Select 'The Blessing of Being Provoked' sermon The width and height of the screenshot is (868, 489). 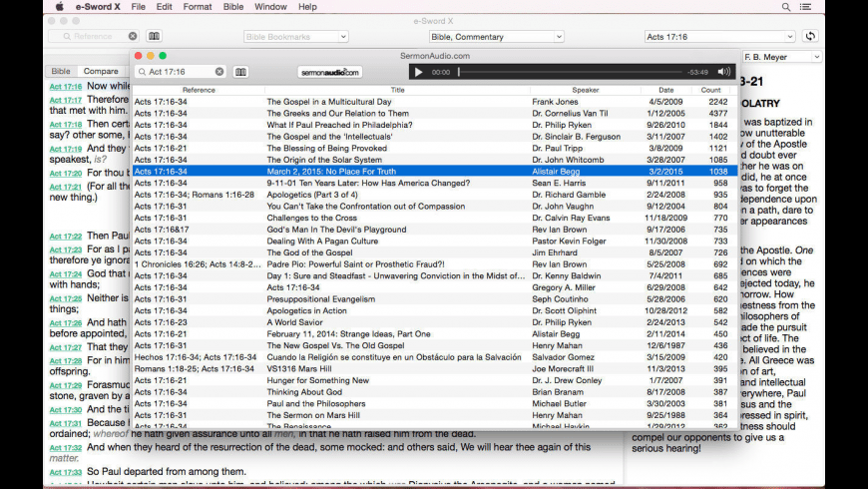(435, 149)
